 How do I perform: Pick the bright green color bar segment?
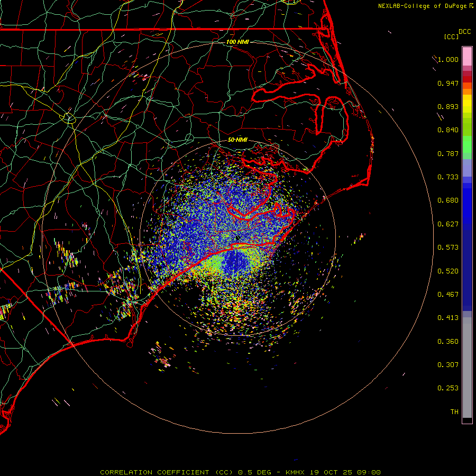click(x=467, y=144)
